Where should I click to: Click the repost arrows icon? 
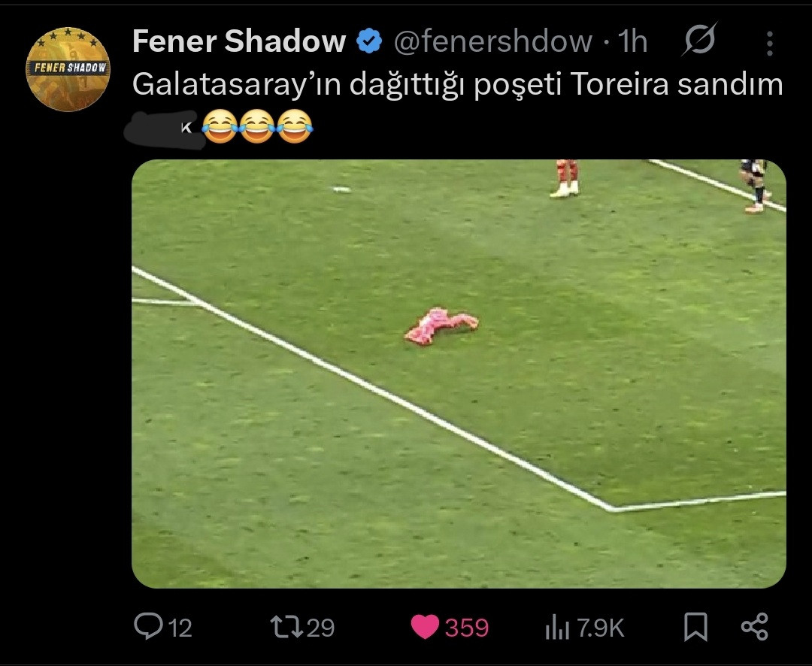pos(286,627)
